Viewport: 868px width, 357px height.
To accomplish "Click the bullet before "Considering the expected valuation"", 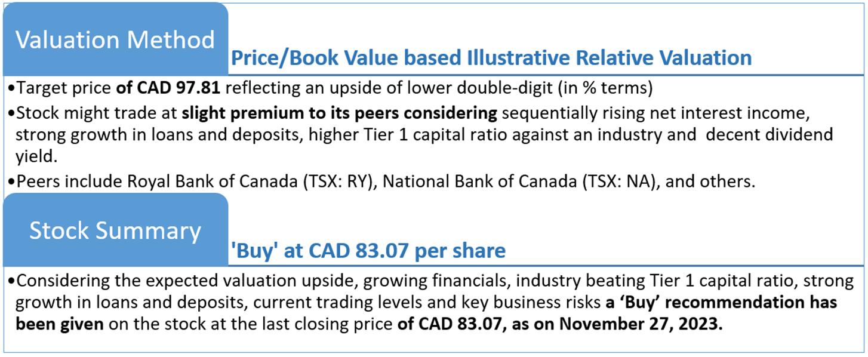I will (x=11, y=280).
